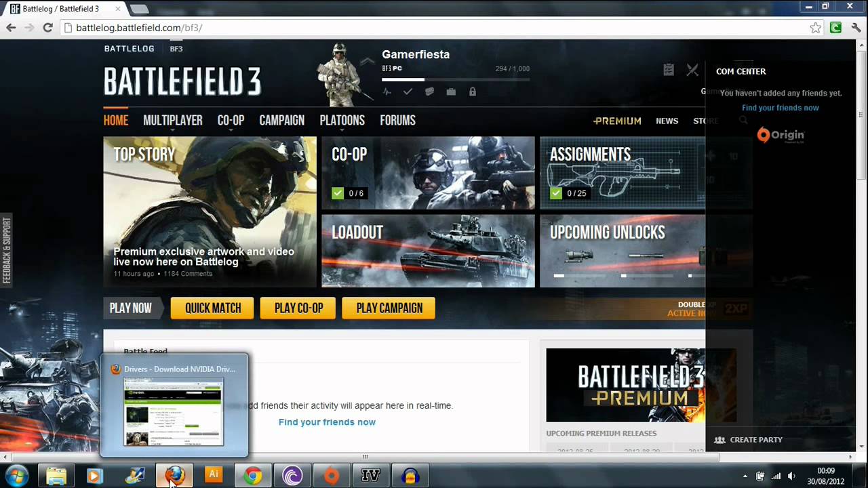The width and height of the screenshot is (868, 488).
Task: Click the FEEDBACK & SUPPORT side tab
Action: coord(7,251)
